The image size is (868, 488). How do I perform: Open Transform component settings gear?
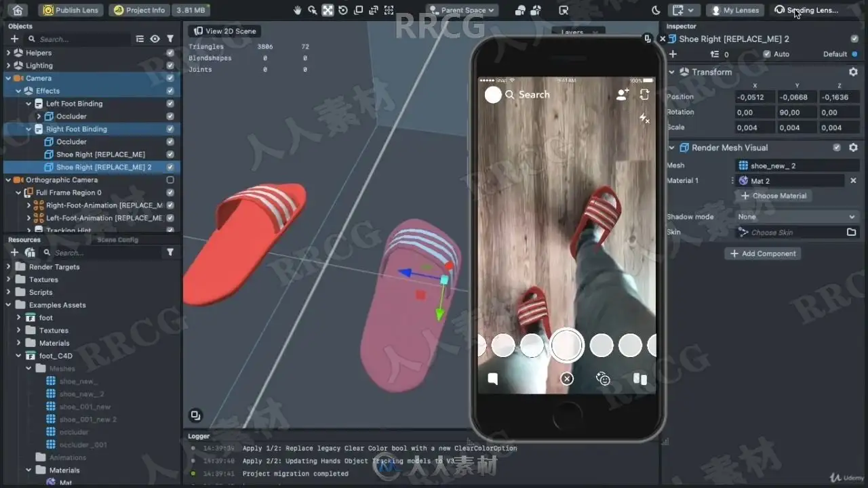tap(853, 72)
